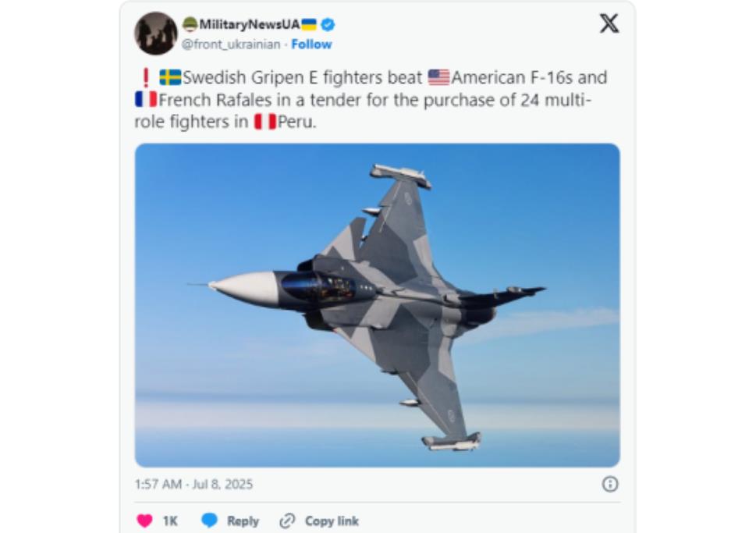Click the Peru flag emoji in tweet
This screenshot has height=533, width=756.
point(265,122)
